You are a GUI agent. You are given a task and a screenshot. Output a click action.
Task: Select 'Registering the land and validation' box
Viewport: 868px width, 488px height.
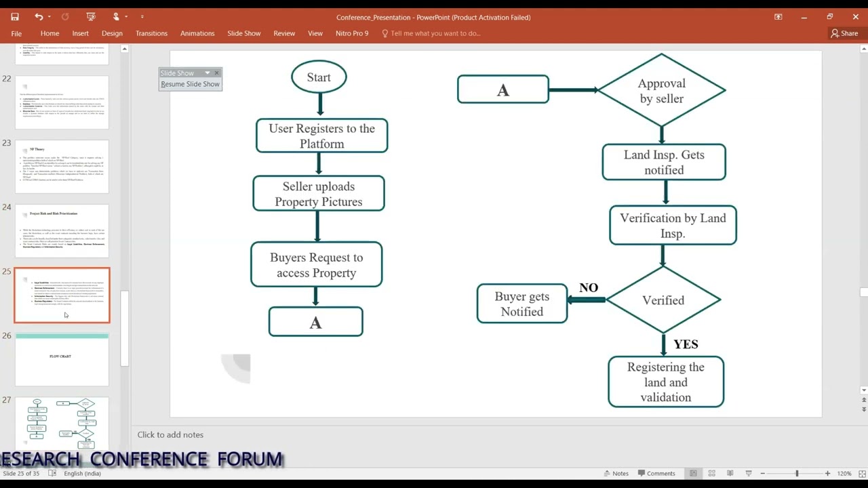point(666,382)
